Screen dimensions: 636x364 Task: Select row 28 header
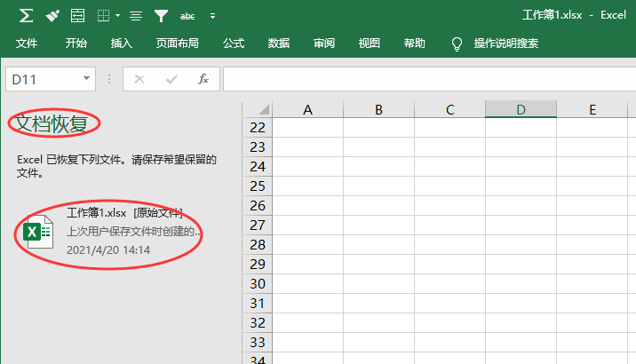coord(258,244)
